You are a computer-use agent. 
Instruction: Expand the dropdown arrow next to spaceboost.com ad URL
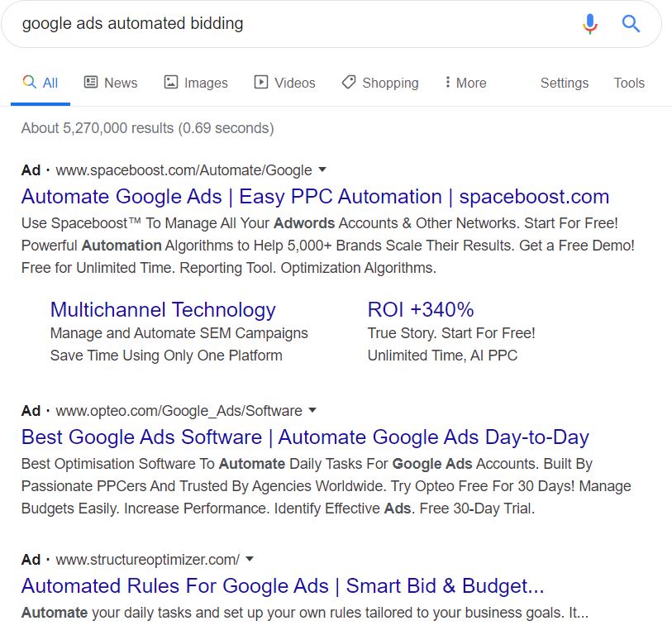tap(321, 170)
